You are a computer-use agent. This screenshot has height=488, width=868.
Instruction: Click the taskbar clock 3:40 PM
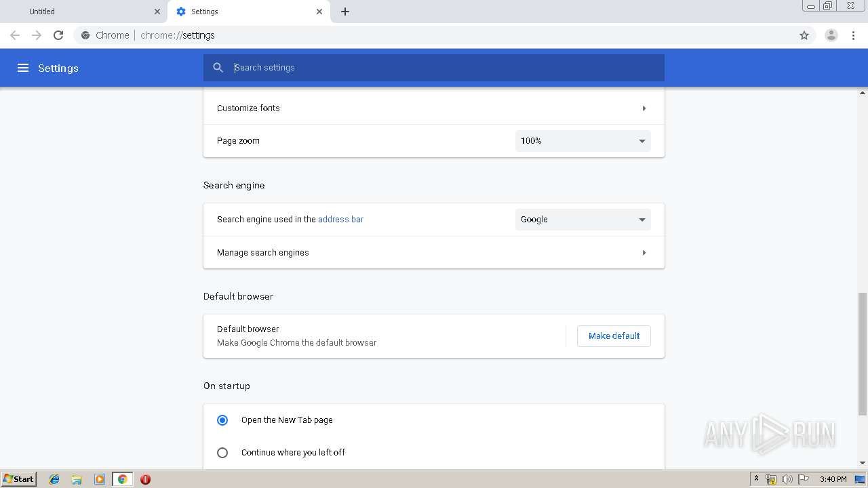coord(833,479)
